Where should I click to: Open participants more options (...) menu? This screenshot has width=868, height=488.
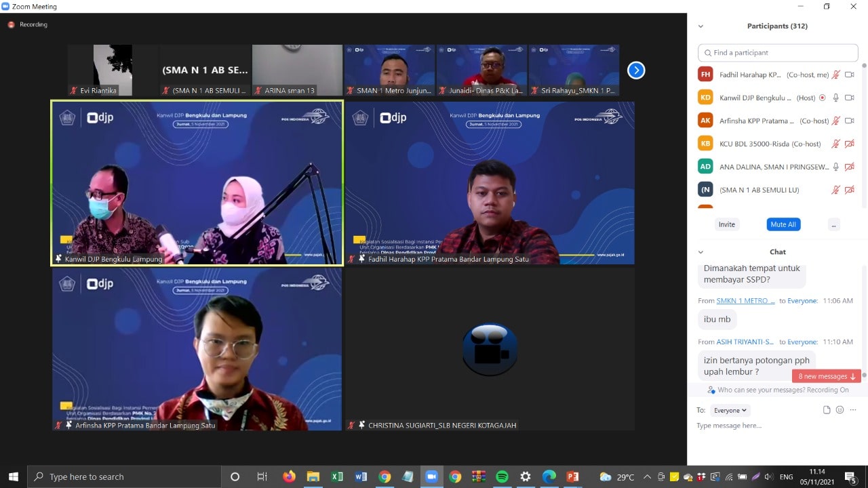tap(833, 224)
